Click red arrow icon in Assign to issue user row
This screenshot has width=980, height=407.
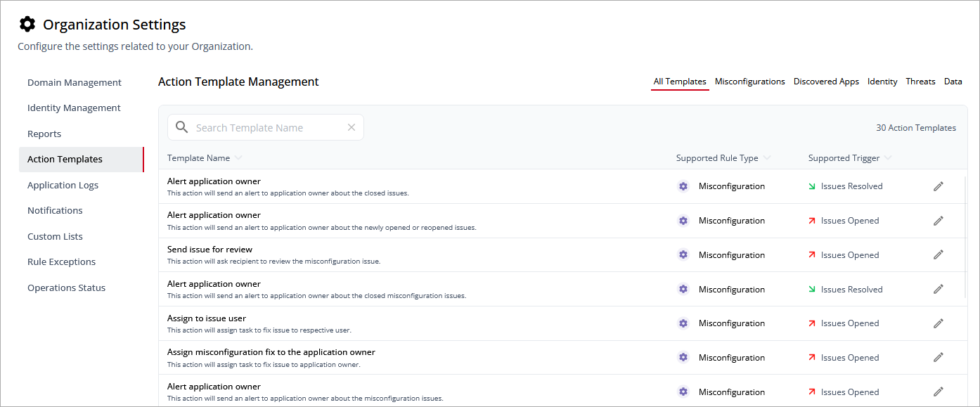click(x=812, y=323)
